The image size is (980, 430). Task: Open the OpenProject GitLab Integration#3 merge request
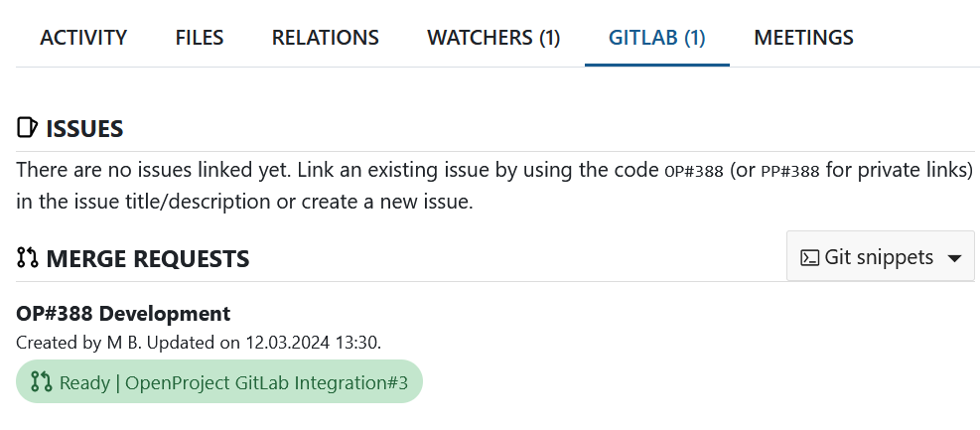(x=233, y=382)
